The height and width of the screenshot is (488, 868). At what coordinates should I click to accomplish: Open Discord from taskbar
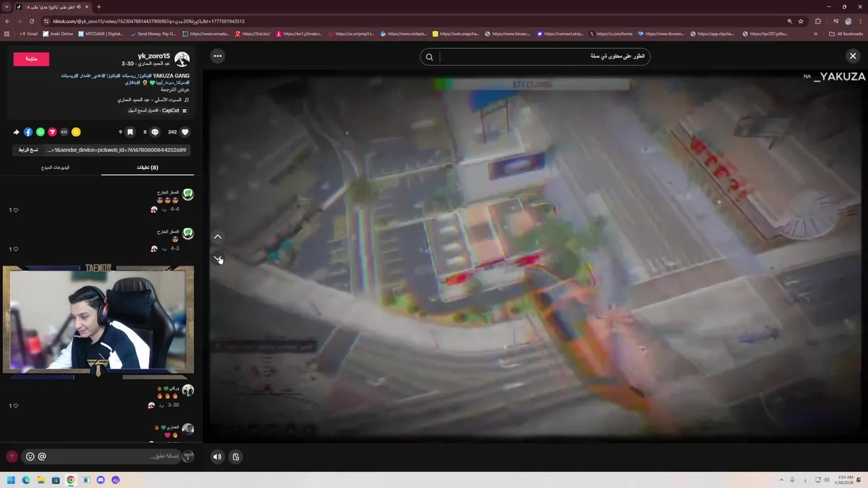100,480
